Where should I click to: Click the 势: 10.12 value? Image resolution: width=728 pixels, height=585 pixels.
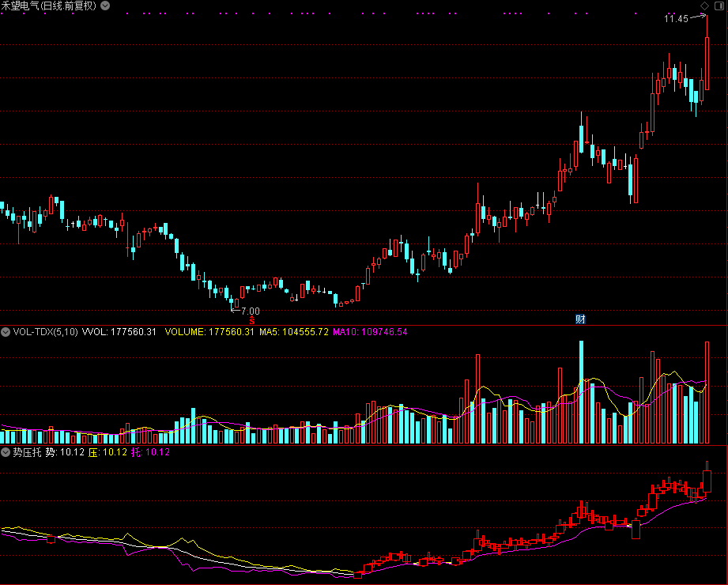tap(65, 452)
